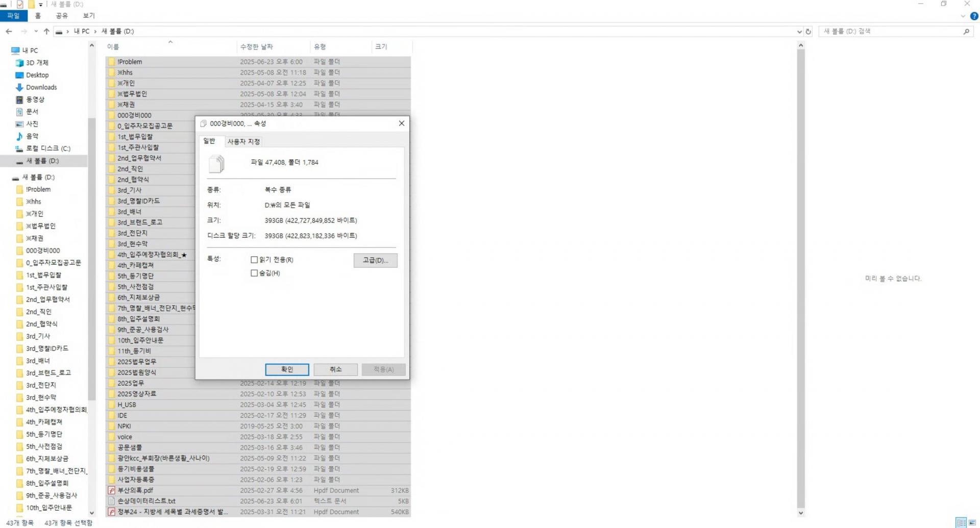
Task: Focus the 새 볼륨 (D:) 검색 search field
Action: pos(891,32)
